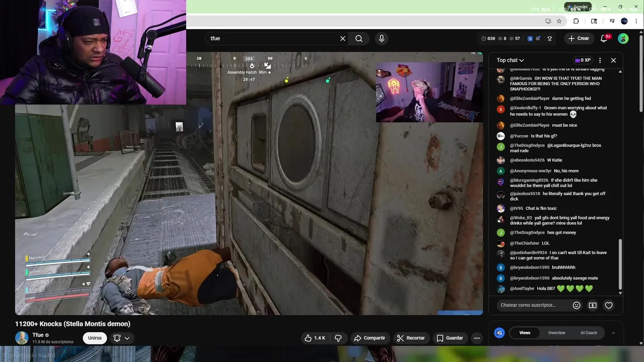Screen dimensions: 644x362
Task: Dislike the video
Action: pyautogui.click(x=338, y=338)
